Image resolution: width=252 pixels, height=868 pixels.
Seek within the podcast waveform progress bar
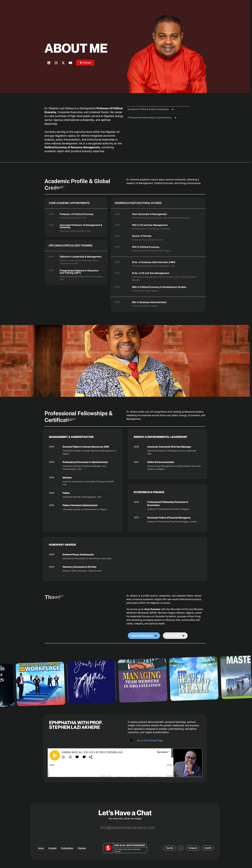pos(111,772)
